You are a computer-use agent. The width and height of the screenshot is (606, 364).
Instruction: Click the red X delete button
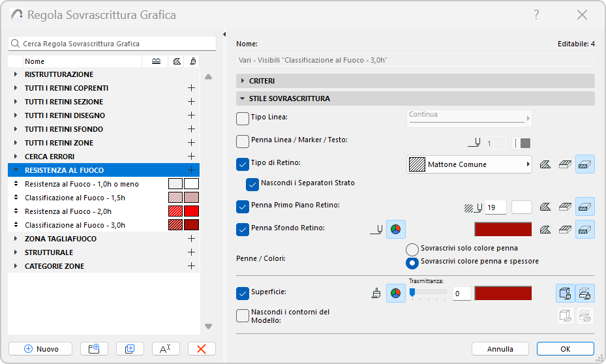click(202, 349)
